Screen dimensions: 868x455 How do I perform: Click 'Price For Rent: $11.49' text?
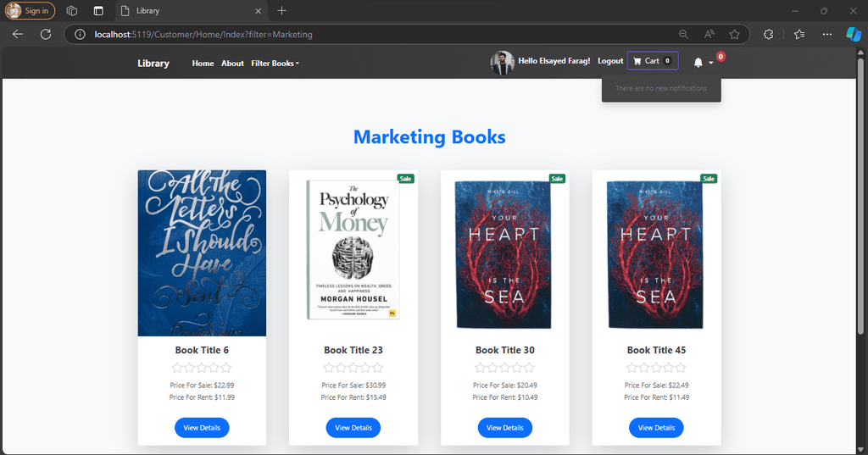(657, 397)
